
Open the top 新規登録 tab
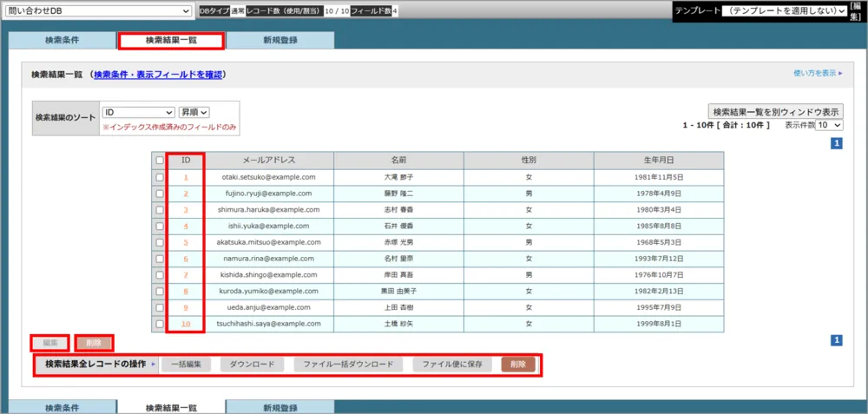pyautogui.click(x=279, y=41)
